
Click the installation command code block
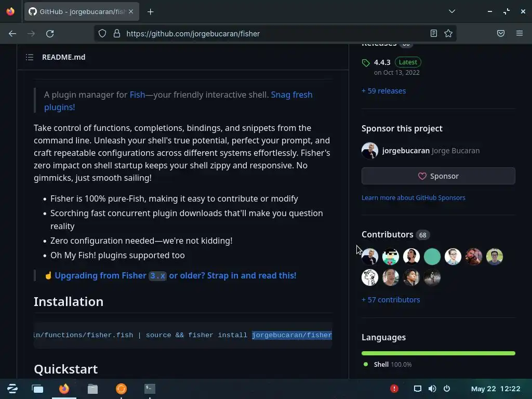pos(183,335)
